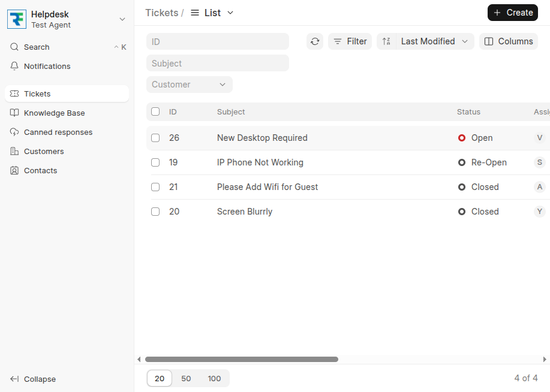This screenshot has height=392, width=550.
Task: Click the Tickets breadcrumb
Action: pyautogui.click(x=162, y=13)
